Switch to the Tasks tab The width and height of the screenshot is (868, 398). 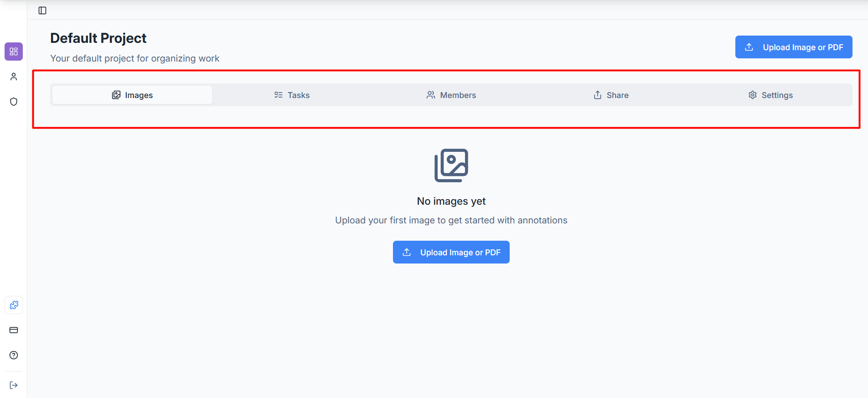coord(292,95)
